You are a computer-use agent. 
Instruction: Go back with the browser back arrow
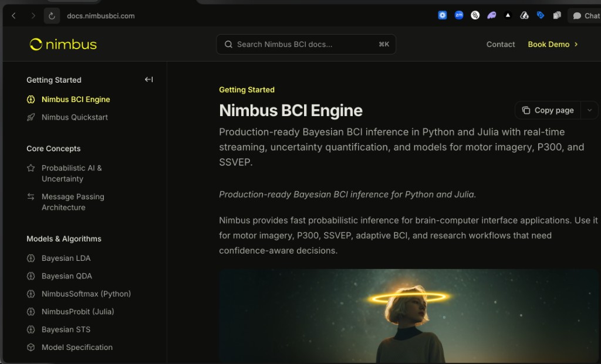click(14, 16)
